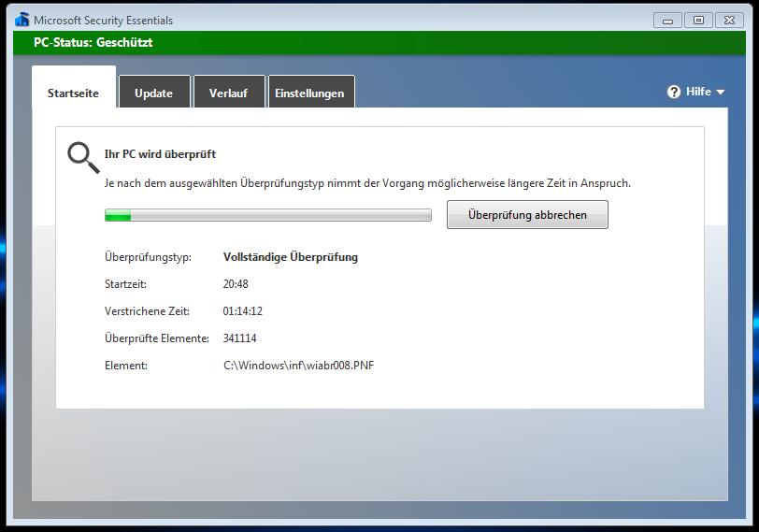Click the description sentence starting Je nach dem
This screenshot has width=759, height=532.
[367, 183]
